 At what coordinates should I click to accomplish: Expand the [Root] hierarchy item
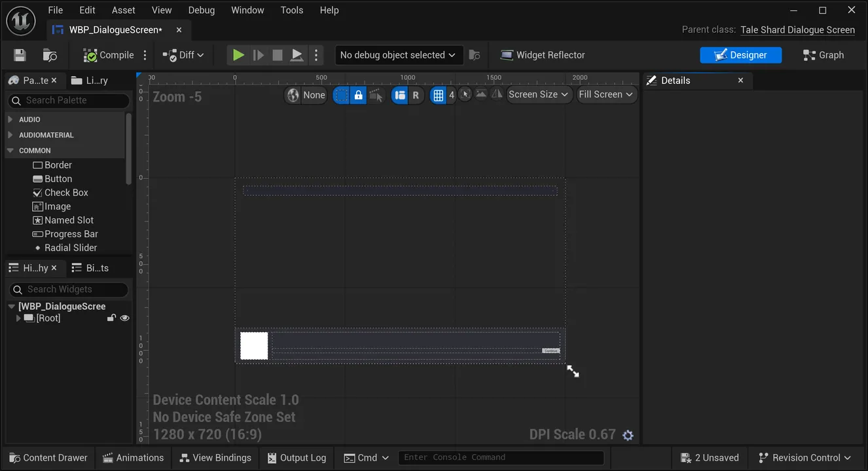[18, 318]
